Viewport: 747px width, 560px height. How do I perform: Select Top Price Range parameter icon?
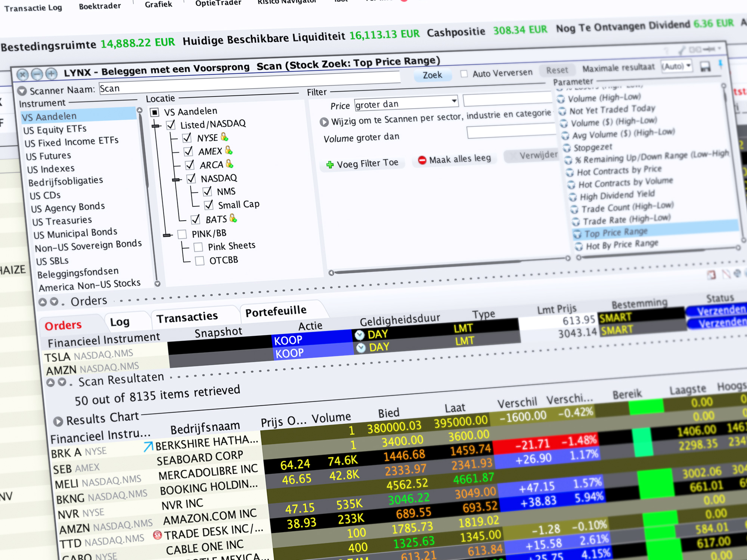coord(577,234)
